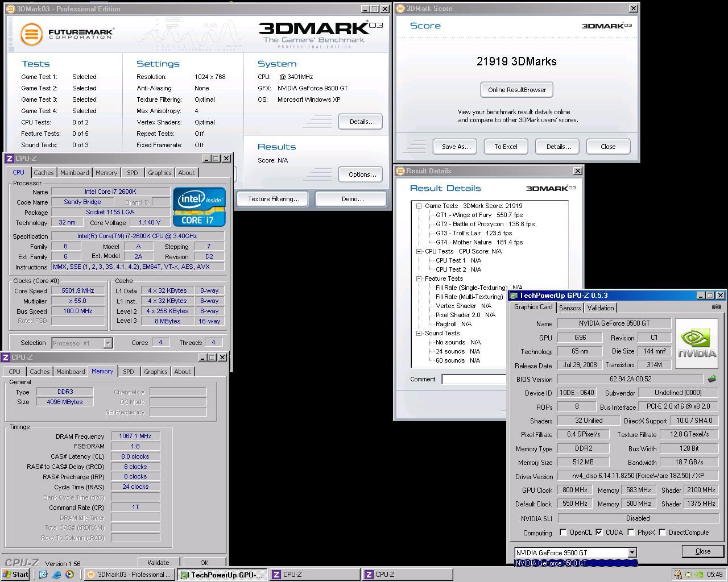
Task: Click the GPU-Z screenshot camera icon
Action: (716, 307)
